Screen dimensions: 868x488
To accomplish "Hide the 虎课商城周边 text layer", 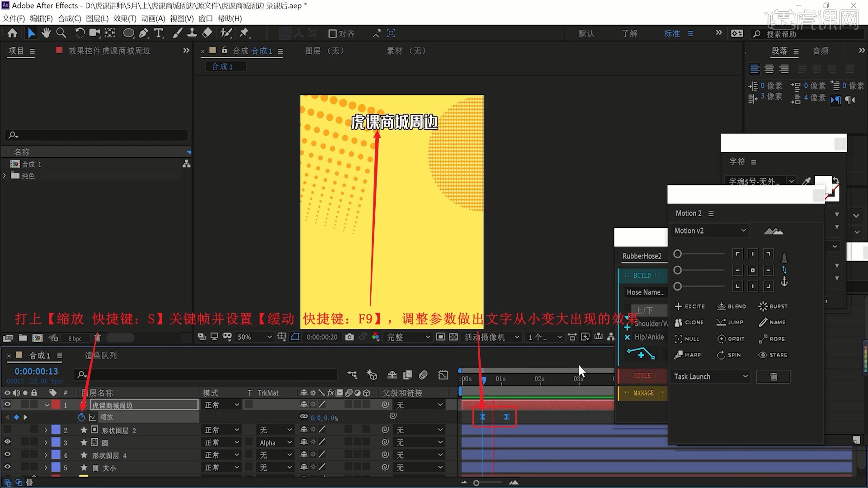I will [7, 405].
